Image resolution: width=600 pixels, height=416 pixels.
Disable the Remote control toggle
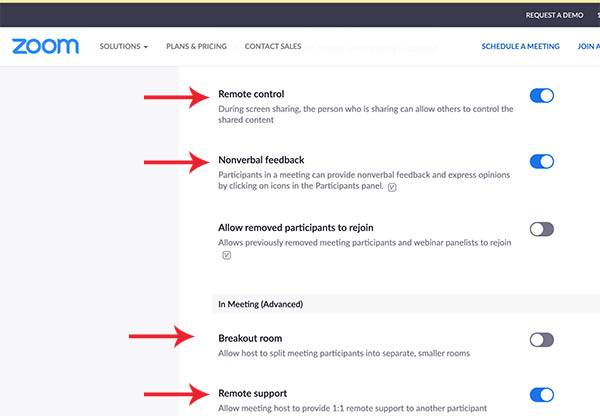[x=541, y=96]
